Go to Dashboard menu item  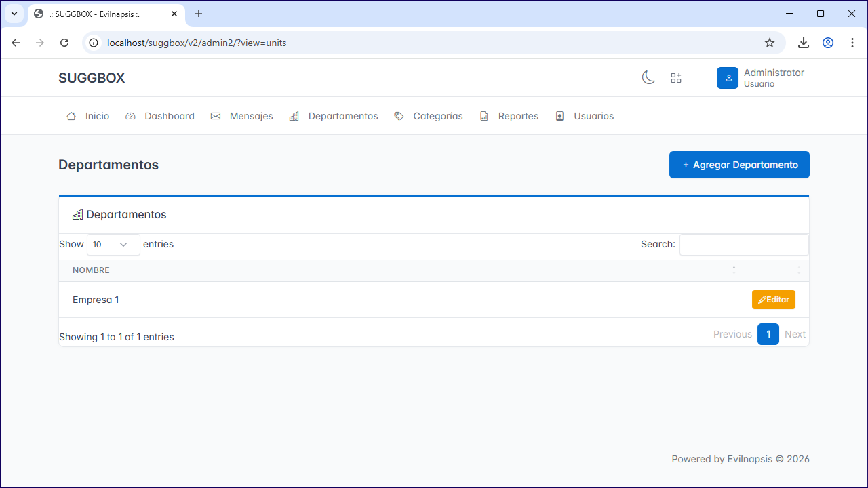click(x=160, y=116)
